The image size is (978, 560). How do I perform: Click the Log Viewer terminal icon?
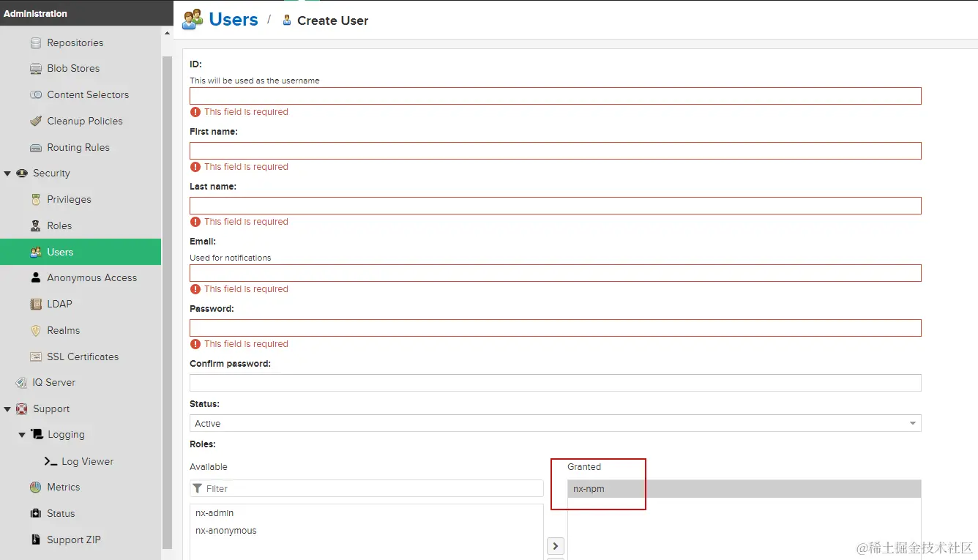51,462
